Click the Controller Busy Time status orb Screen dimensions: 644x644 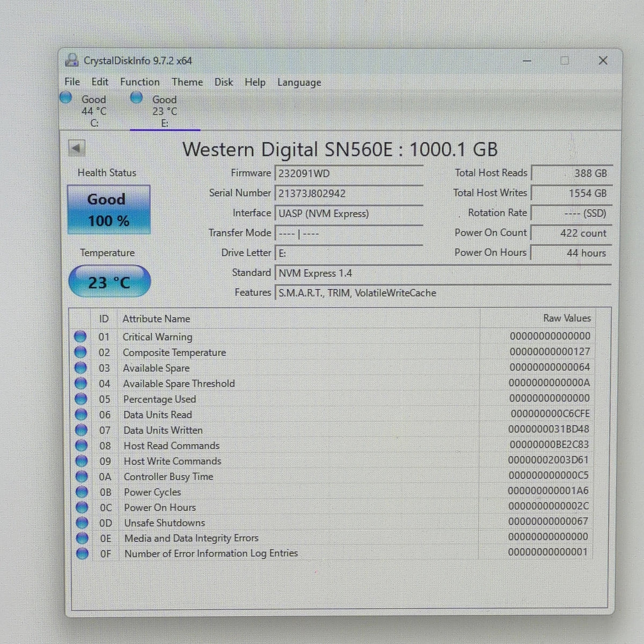click(82, 477)
